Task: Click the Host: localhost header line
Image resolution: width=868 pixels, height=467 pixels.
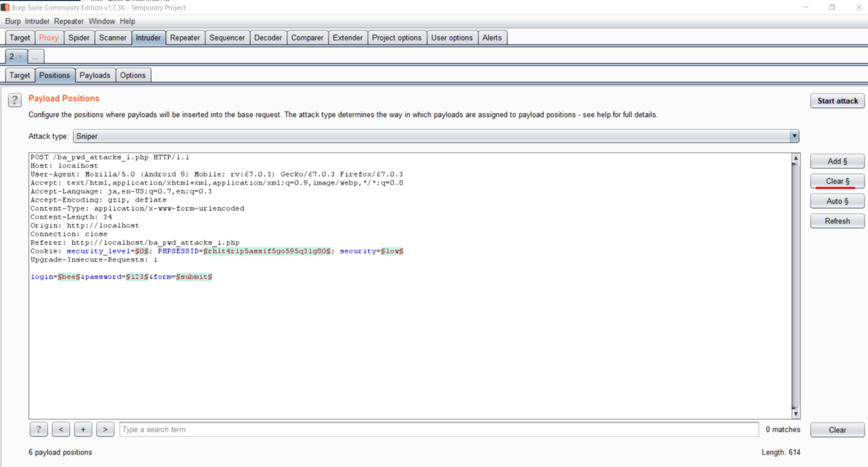Action: pos(64,166)
